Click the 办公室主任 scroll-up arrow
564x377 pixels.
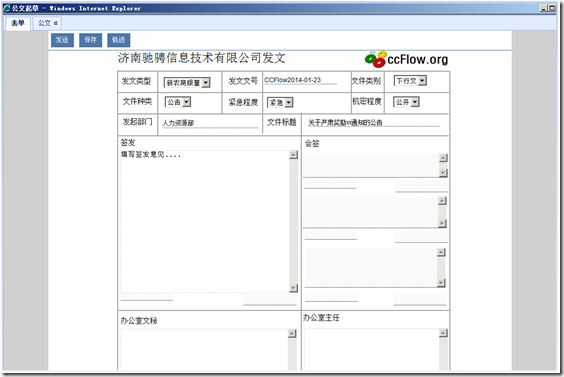point(443,333)
